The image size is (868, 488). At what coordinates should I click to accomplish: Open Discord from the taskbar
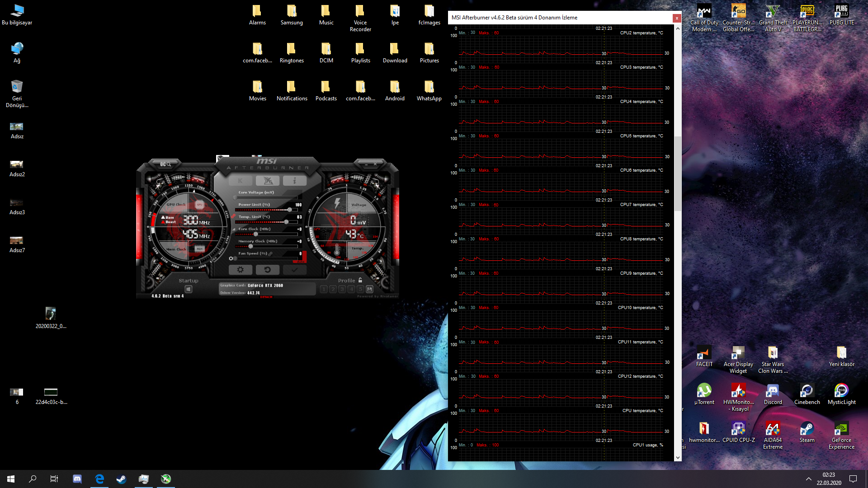click(x=77, y=479)
